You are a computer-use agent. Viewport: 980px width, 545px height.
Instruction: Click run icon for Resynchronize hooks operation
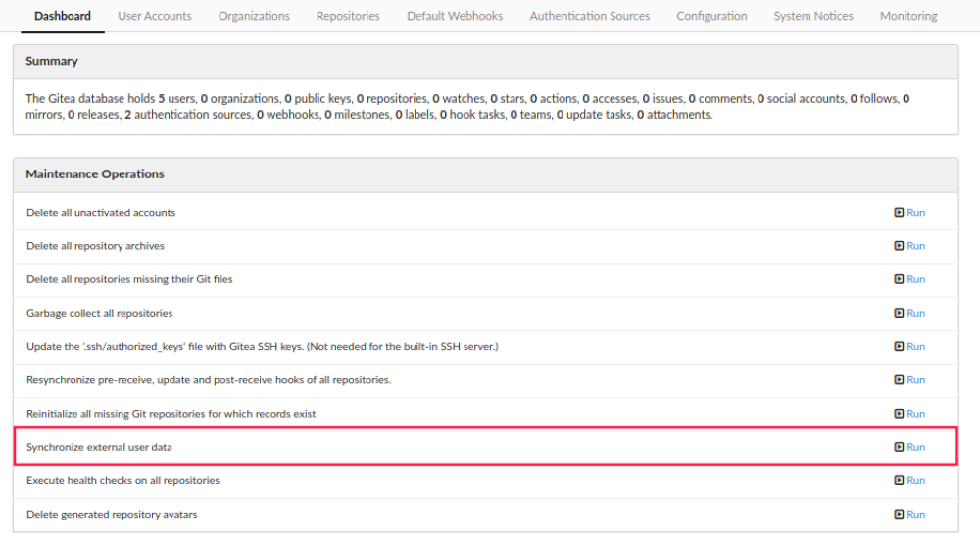point(899,380)
